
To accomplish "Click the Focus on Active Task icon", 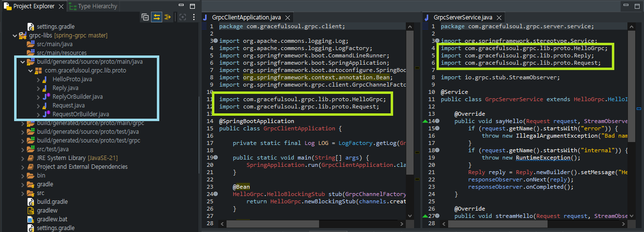I will [x=183, y=17].
